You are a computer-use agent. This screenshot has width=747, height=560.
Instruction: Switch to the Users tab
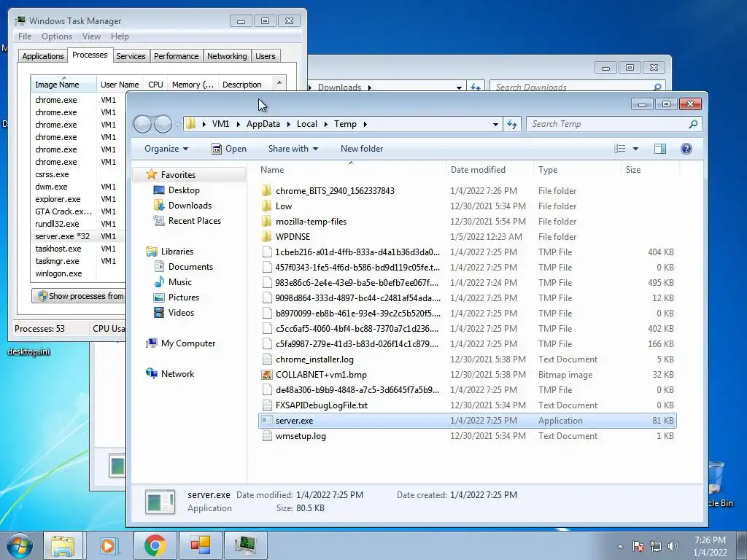(x=266, y=56)
